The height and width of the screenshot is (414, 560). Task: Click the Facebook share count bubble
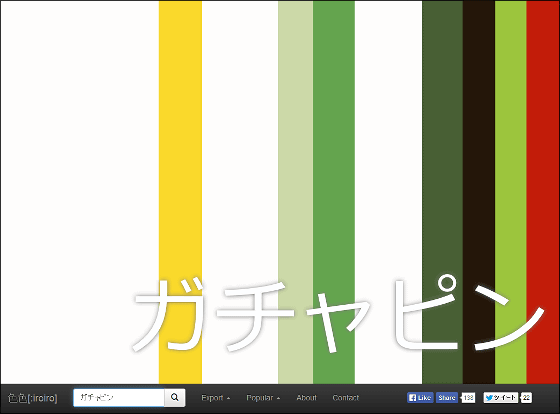coord(468,398)
